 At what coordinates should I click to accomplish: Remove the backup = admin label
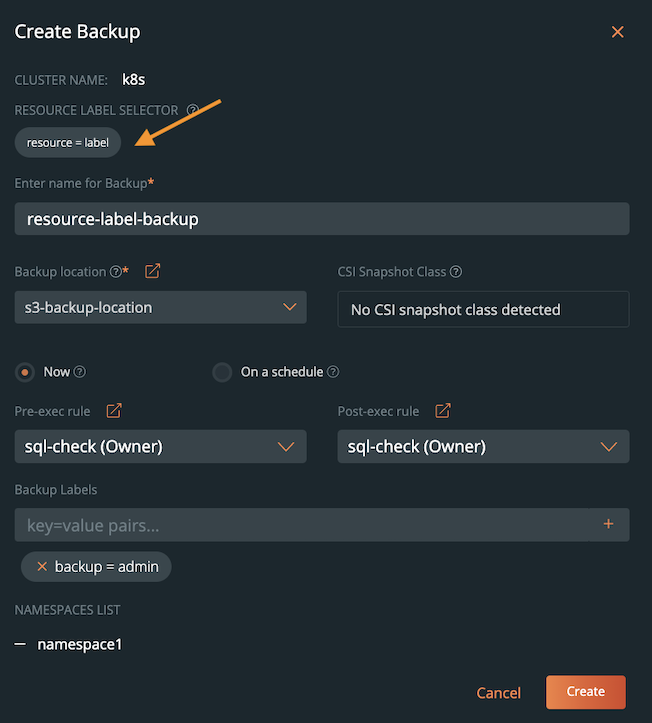coord(42,567)
